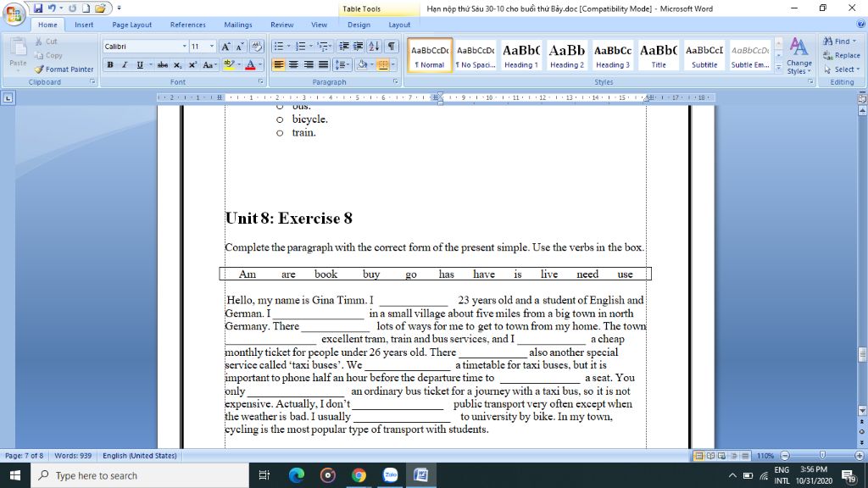The width and height of the screenshot is (868, 488).
Task: Apply the Heading 2 style
Action: (567, 55)
